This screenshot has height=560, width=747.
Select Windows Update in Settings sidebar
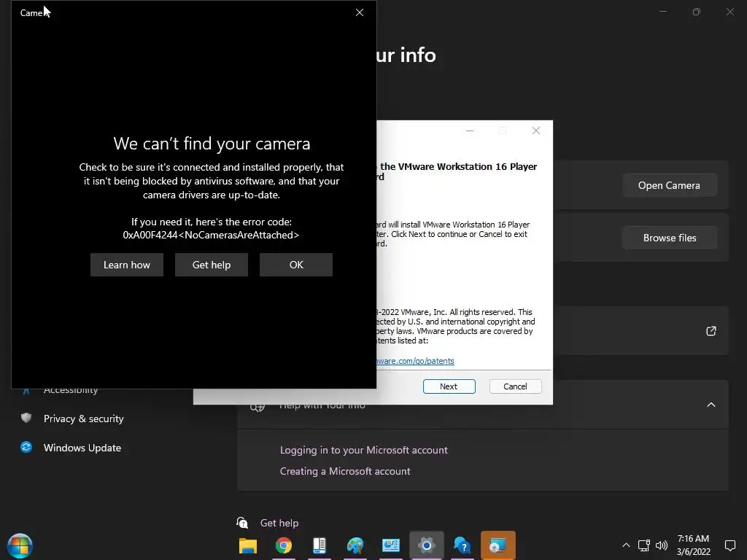[x=82, y=448]
